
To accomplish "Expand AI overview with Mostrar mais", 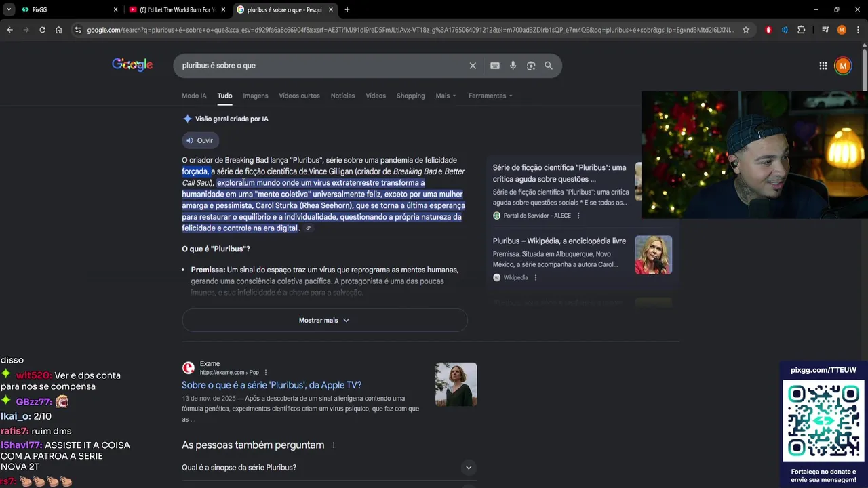I will 324,320.
